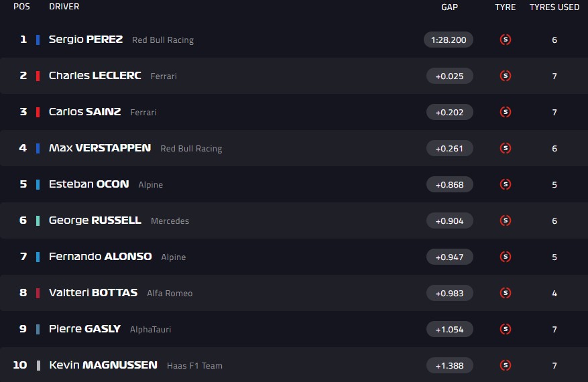
Task: Click the Mercedes teal team color bar
Action: pyautogui.click(x=38, y=220)
